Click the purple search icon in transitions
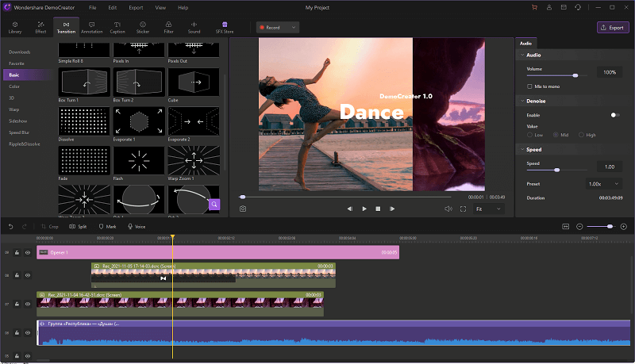635x364 pixels. point(214,205)
